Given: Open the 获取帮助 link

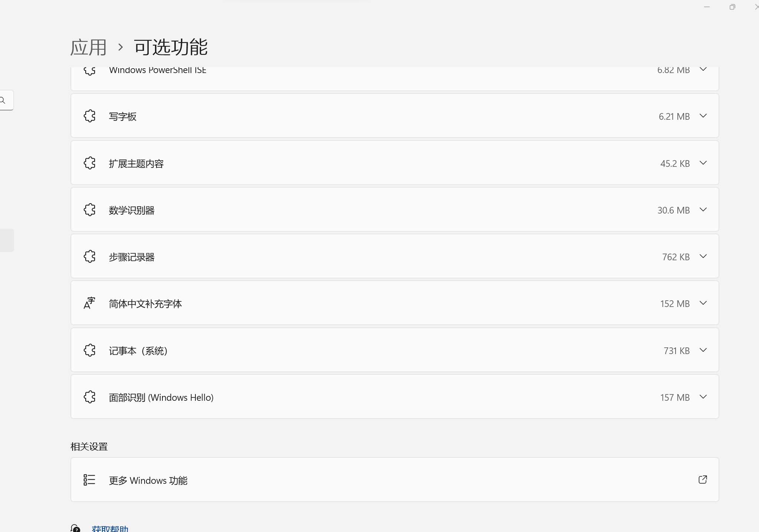Looking at the screenshot, I should (110, 528).
